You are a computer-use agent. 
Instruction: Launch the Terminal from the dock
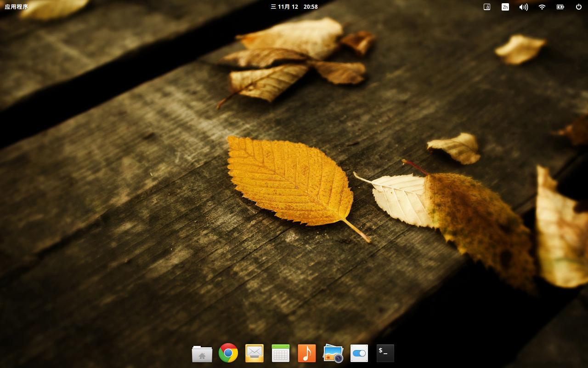[x=385, y=353]
